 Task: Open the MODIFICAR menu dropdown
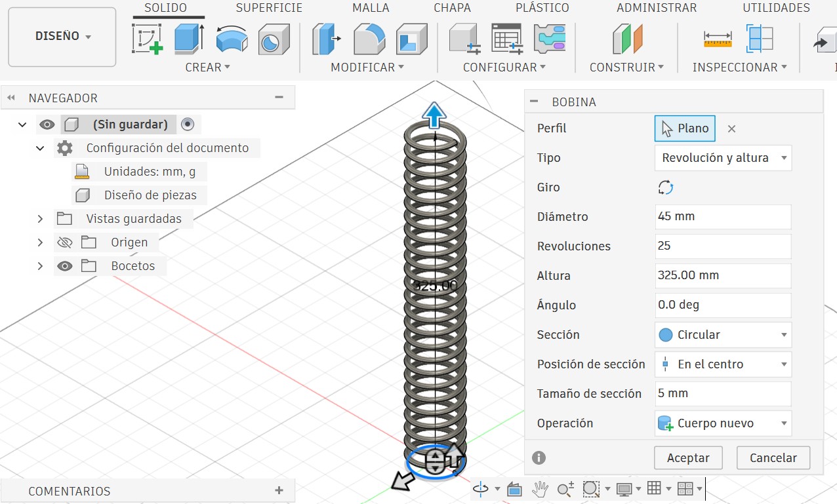tap(367, 68)
